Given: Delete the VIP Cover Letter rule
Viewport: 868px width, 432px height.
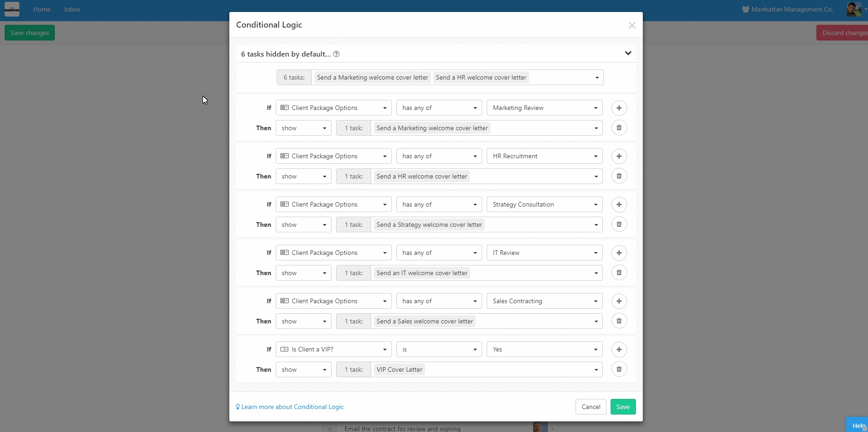Looking at the screenshot, I should (619, 369).
